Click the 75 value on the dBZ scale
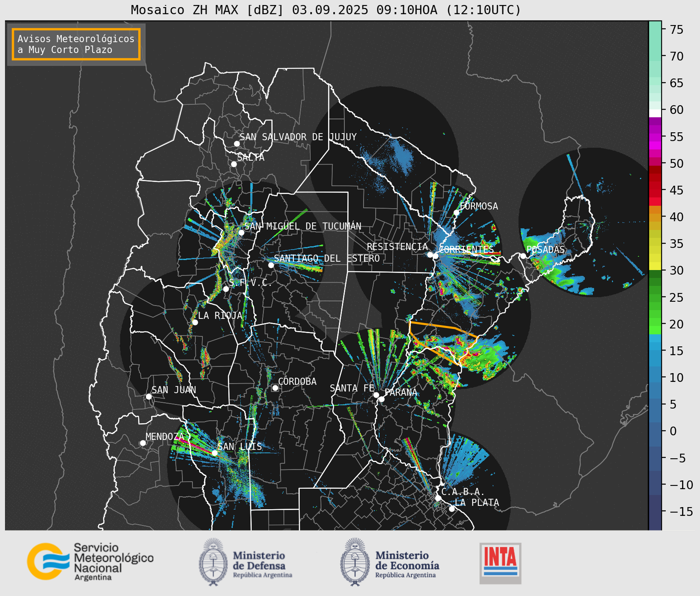 tap(677, 29)
